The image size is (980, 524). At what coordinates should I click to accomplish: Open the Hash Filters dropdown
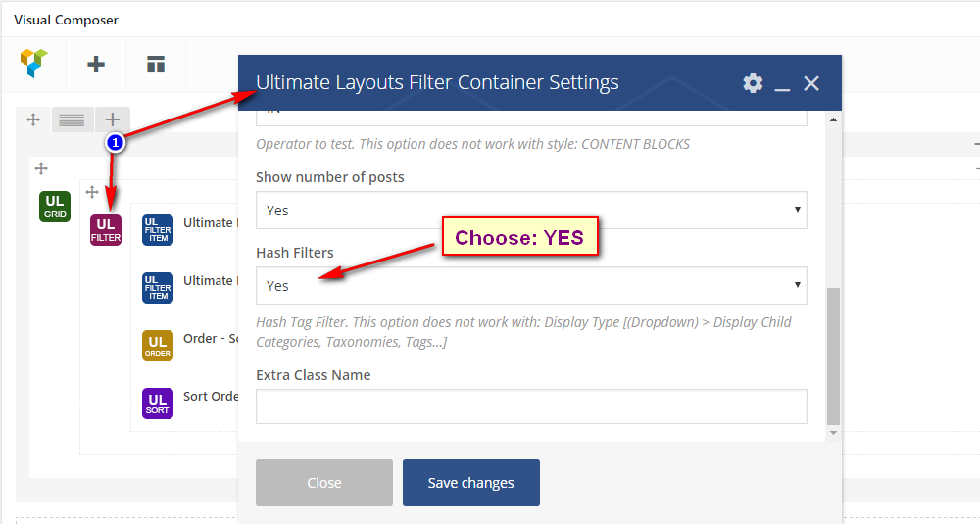click(531, 286)
